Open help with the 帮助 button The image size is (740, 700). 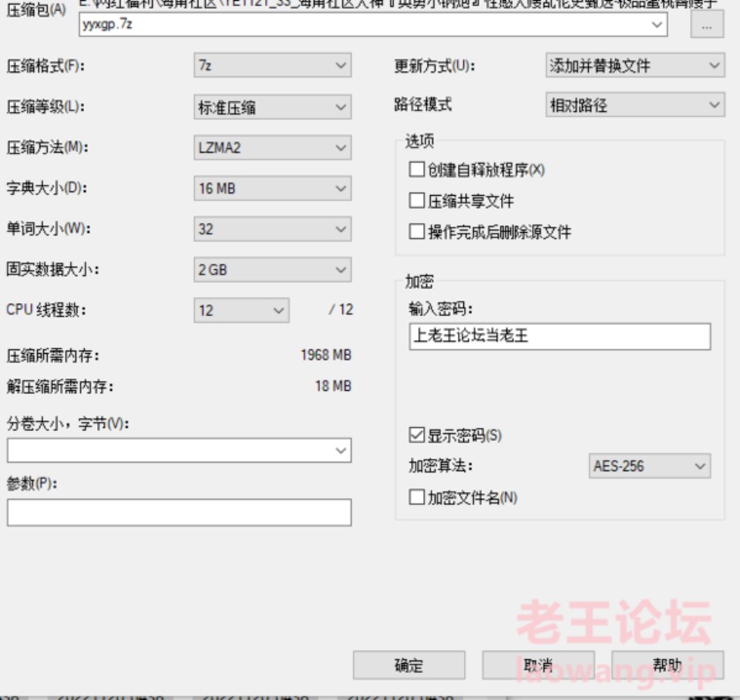(668, 665)
